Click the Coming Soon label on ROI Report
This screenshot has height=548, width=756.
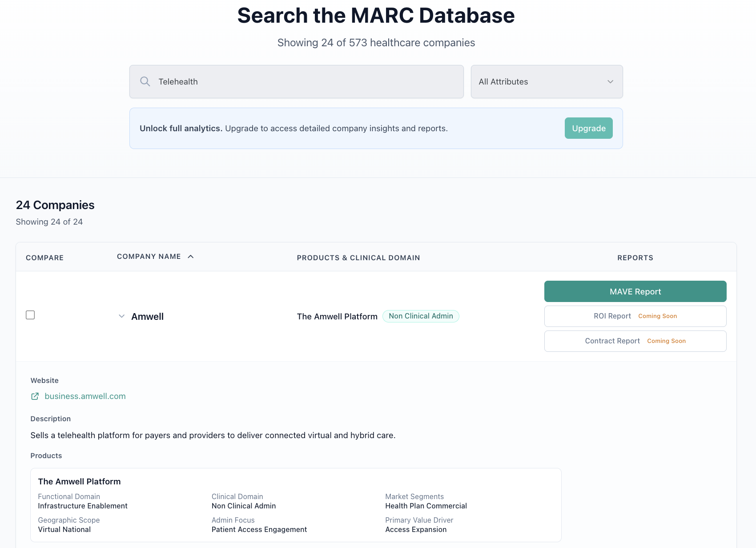click(658, 316)
